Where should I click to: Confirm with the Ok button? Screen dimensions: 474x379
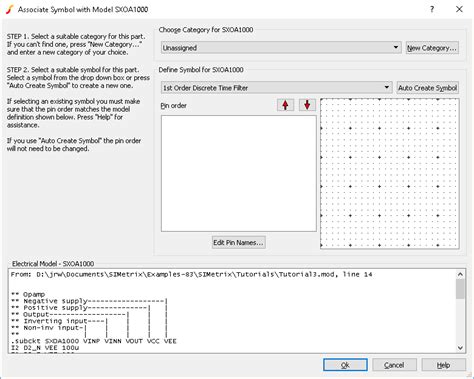345,365
